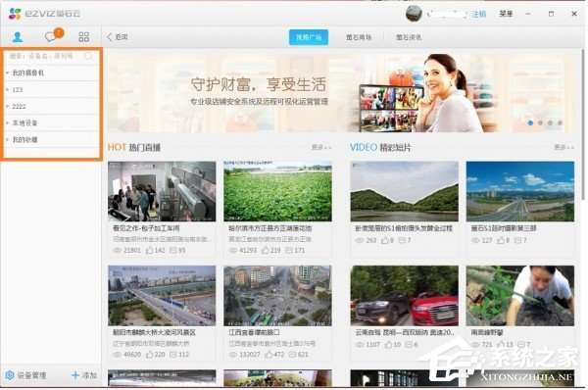Open device management gear icon at bottom
The image size is (588, 390).
pos(10,374)
